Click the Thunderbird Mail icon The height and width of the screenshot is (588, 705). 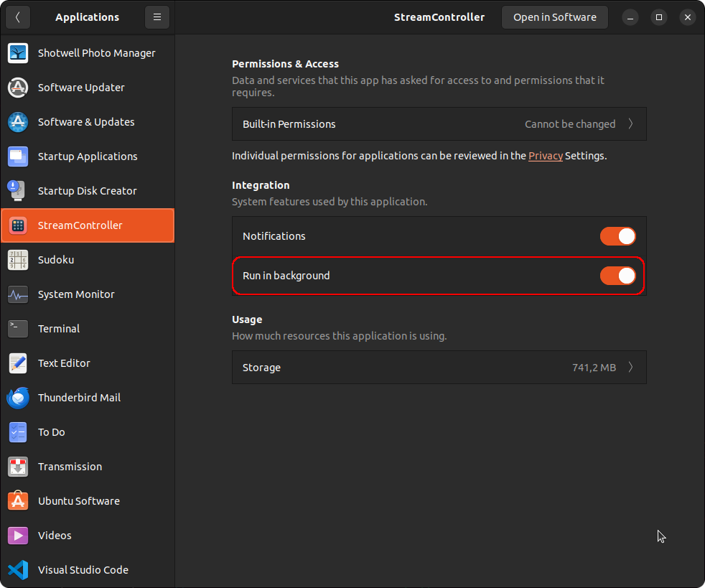pos(18,398)
